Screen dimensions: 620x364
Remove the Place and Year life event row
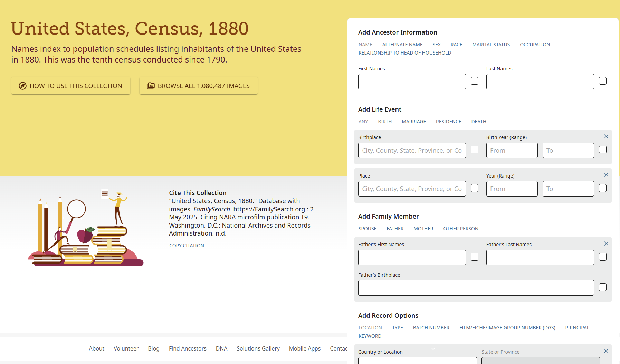point(606,175)
